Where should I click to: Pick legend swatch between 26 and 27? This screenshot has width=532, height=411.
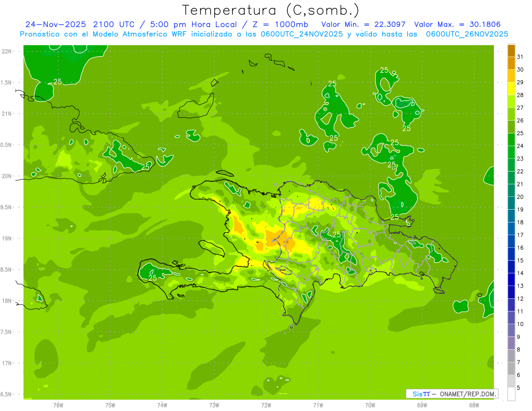(511, 114)
